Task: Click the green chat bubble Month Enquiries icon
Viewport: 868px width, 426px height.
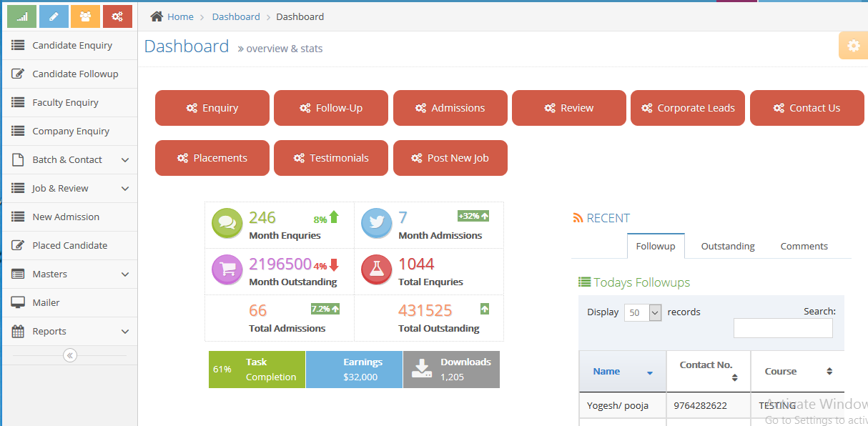Action: tap(227, 224)
